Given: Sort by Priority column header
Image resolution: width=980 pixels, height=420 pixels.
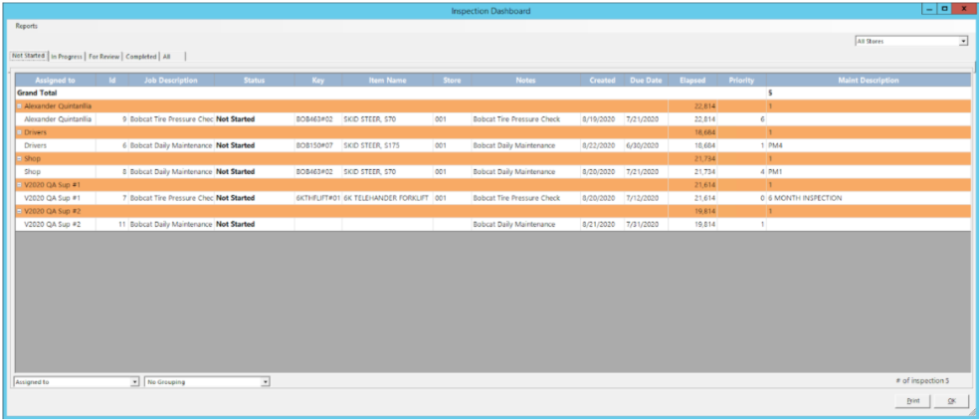Looking at the screenshot, I should coord(741,81).
